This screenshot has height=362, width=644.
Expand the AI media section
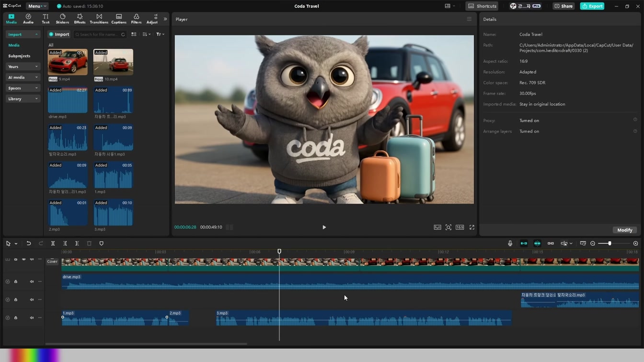(23, 77)
